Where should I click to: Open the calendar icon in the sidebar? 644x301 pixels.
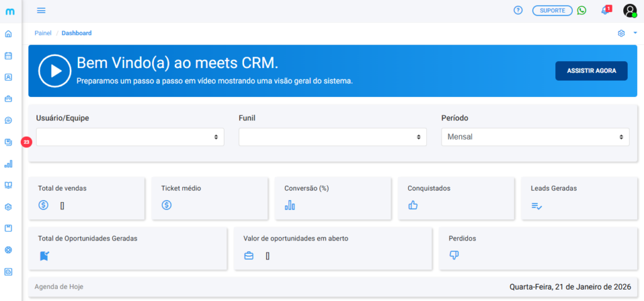(x=8, y=55)
